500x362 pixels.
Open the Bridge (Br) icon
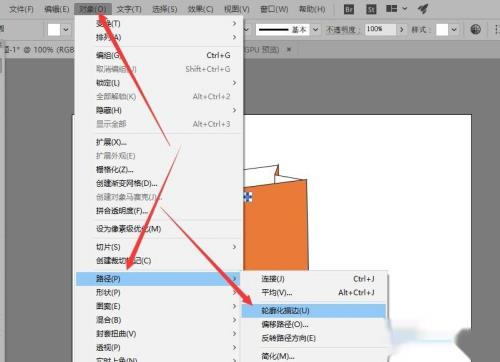coord(349,9)
